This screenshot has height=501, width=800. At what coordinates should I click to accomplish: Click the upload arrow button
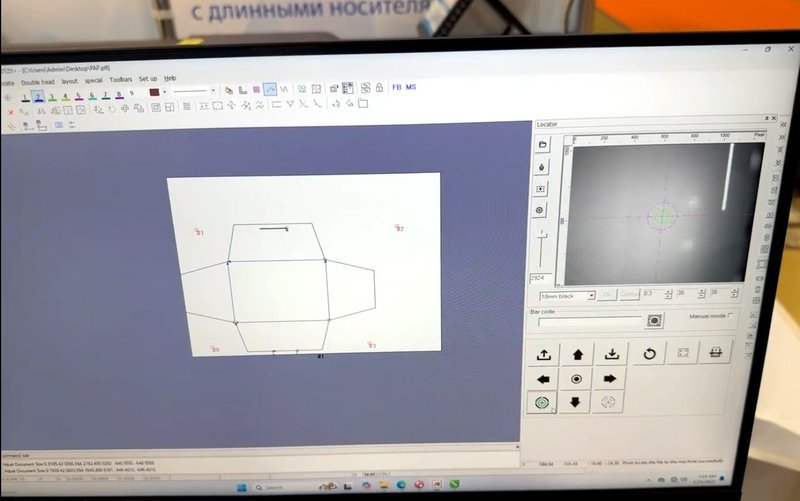[x=544, y=355]
